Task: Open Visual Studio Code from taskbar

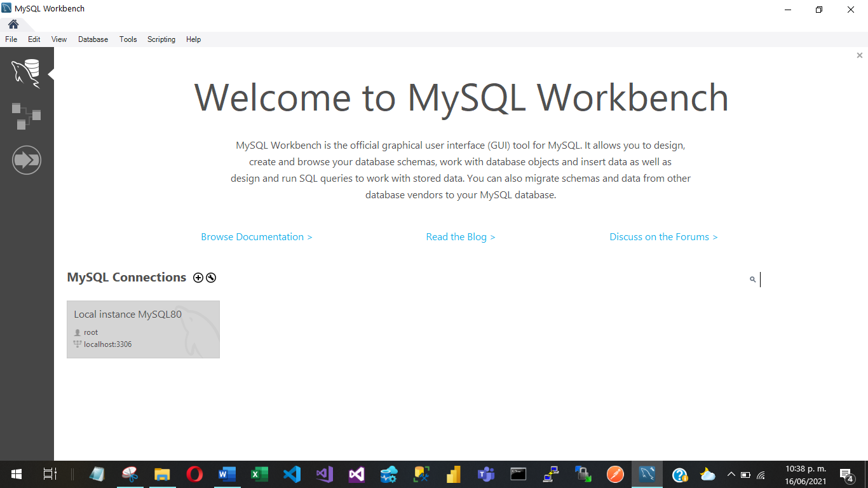Action: [292, 474]
